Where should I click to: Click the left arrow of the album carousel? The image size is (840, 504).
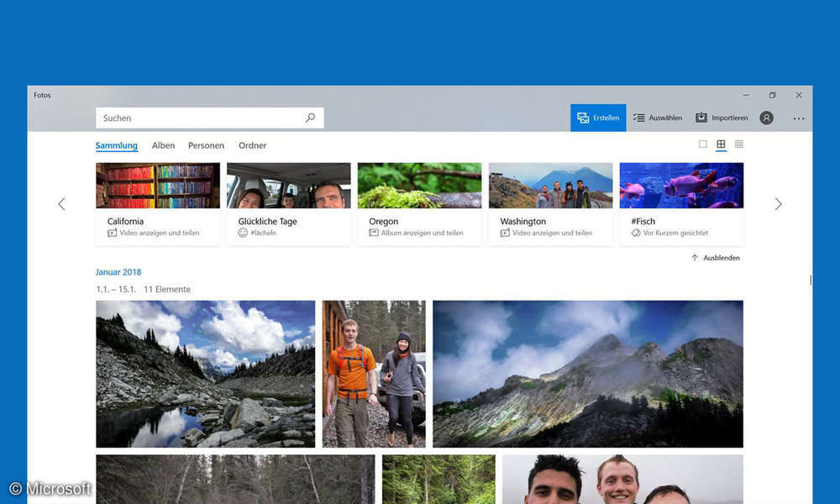point(61,204)
